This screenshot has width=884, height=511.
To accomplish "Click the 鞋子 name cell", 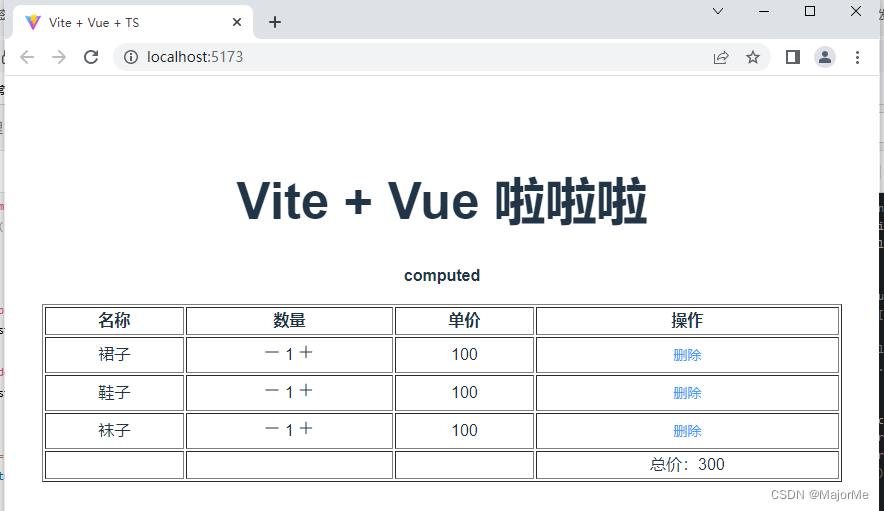I will tap(114, 393).
